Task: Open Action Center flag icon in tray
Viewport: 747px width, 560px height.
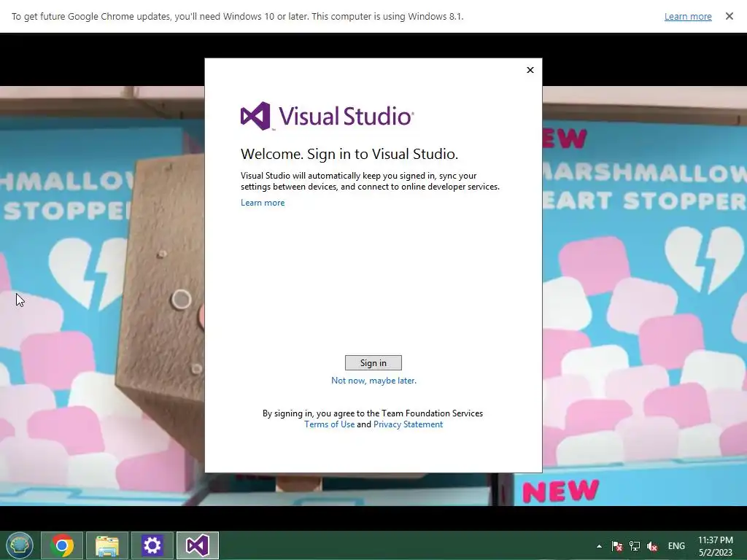Action: tap(617, 546)
